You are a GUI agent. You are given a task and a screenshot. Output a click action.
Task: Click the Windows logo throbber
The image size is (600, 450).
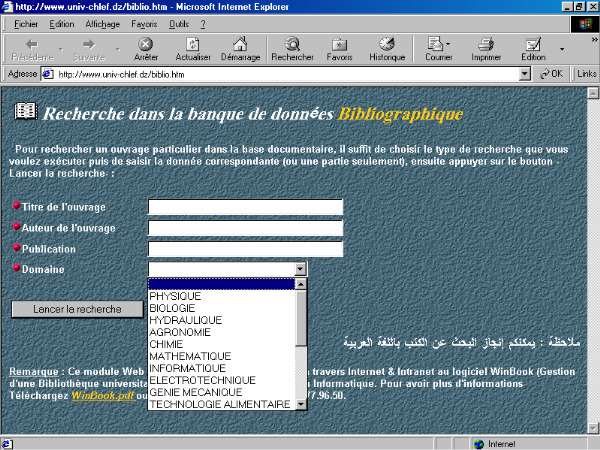tap(585, 24)
